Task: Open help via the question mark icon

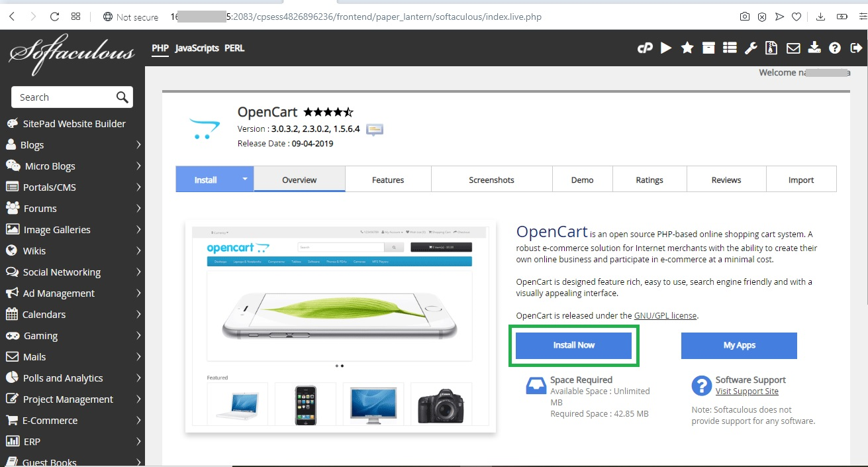Action: 835,48
